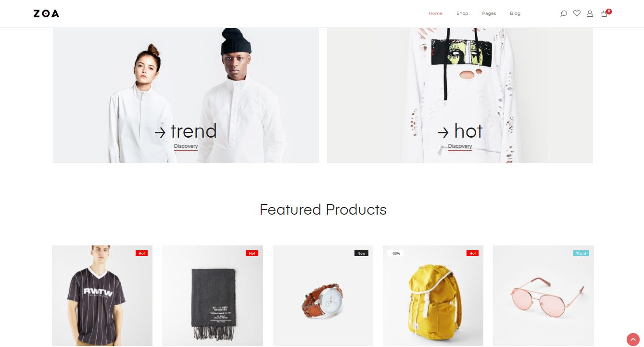Click the scroll-to-top arrow button
Screen dimensions: 644x347
tap(633, 339)
